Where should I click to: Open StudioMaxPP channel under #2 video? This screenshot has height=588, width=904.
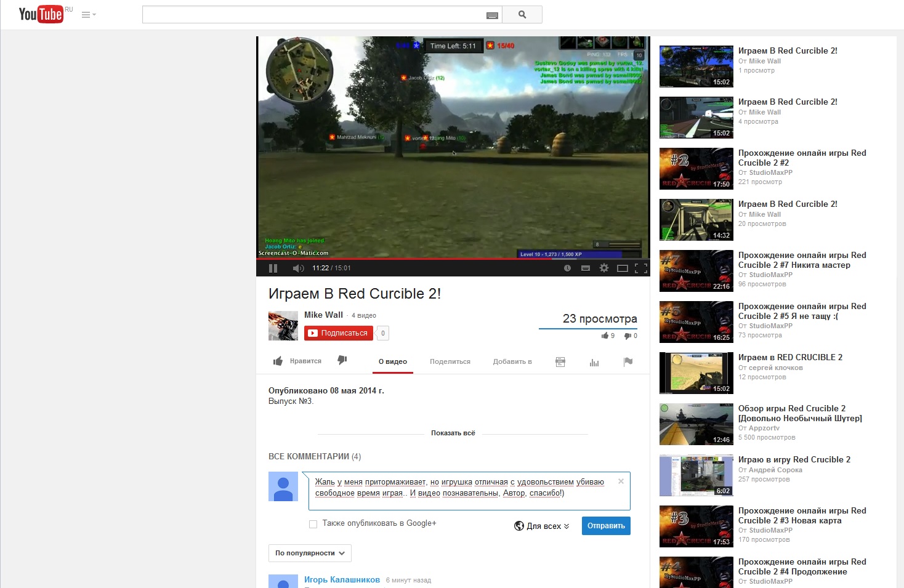click(x=770, y=172)
